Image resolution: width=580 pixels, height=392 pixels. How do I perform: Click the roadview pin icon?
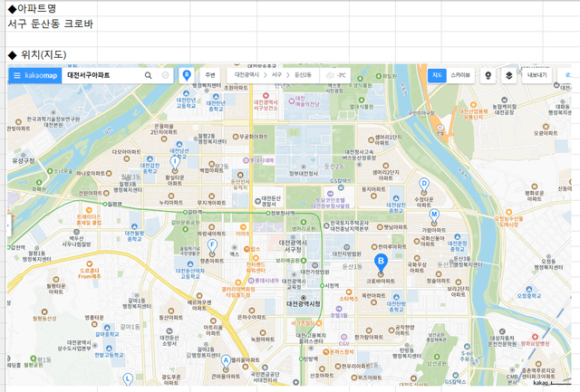[x=488, y=75]
